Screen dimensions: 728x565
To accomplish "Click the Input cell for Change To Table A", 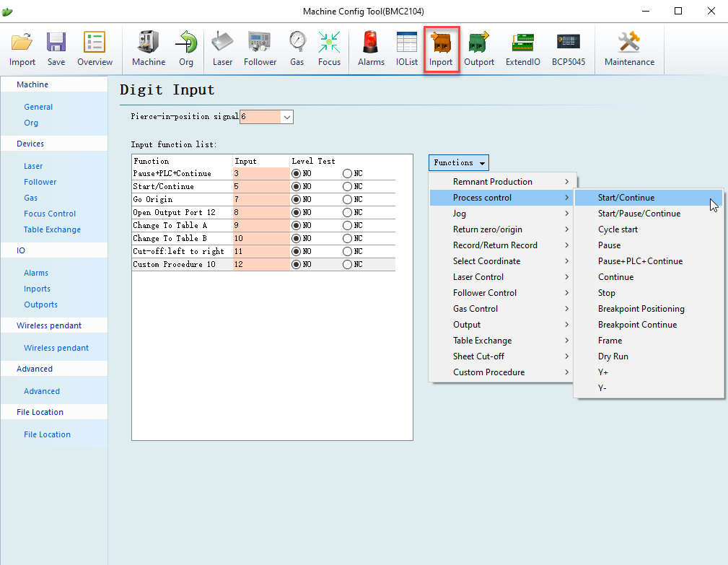I will click(x=261, y=226).
